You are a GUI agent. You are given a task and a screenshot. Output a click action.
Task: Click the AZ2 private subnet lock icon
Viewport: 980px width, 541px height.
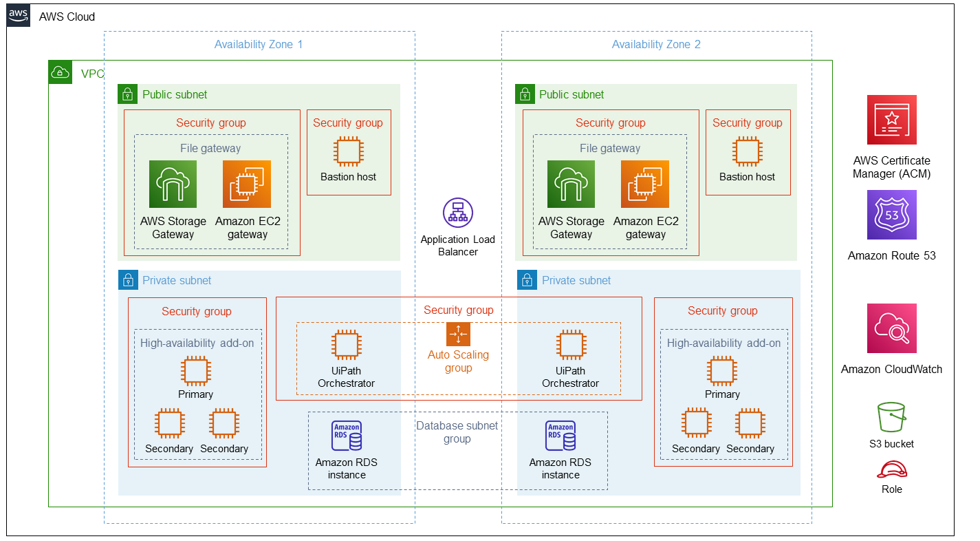click(x=527, y=280)
